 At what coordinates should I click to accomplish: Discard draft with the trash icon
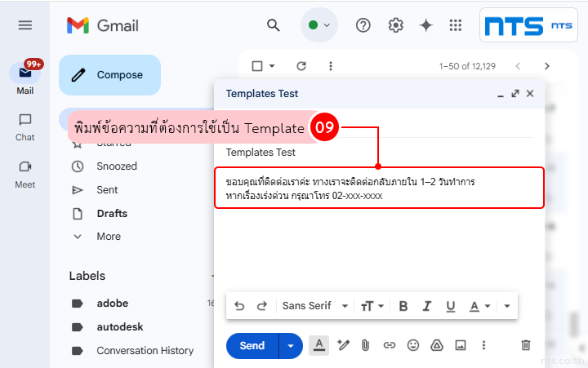click(526, 345)
